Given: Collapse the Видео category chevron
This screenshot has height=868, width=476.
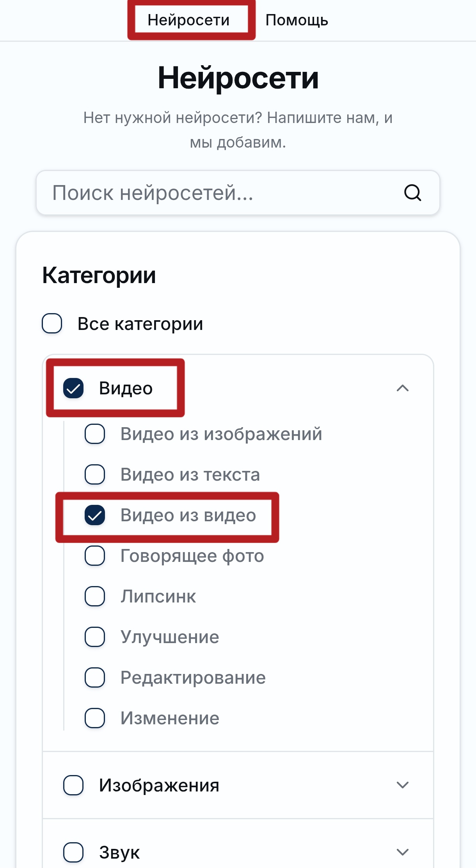Looking at the screenshot, I should click(x=402, y=388).
